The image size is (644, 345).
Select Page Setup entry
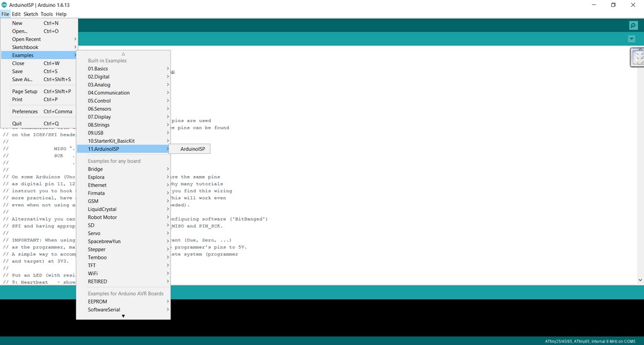click(39, 92)
